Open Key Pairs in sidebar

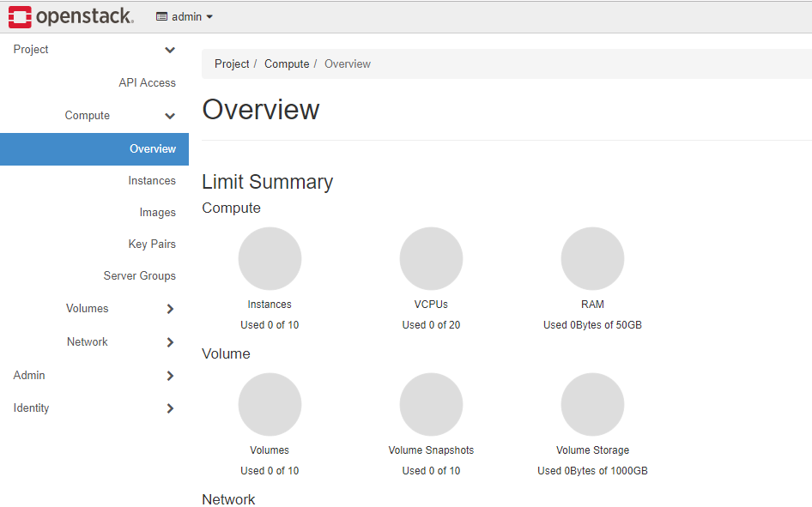click(152, 244)
